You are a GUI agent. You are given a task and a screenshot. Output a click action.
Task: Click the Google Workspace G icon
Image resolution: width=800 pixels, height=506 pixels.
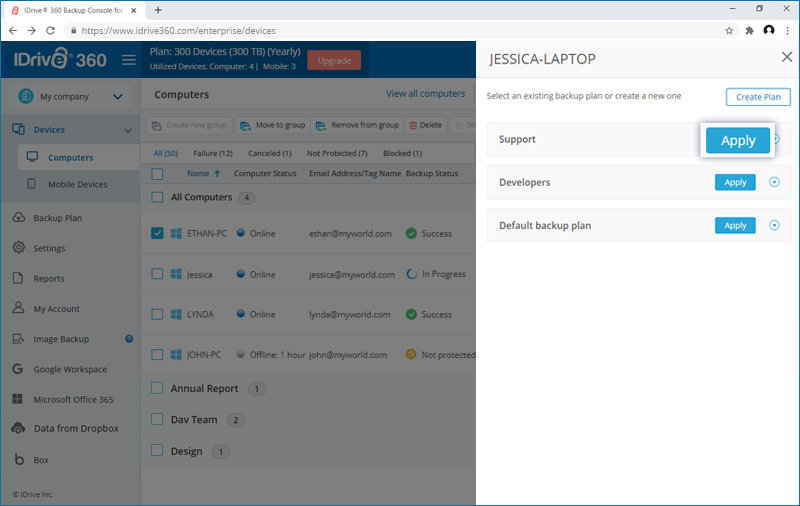pos(17,369)
